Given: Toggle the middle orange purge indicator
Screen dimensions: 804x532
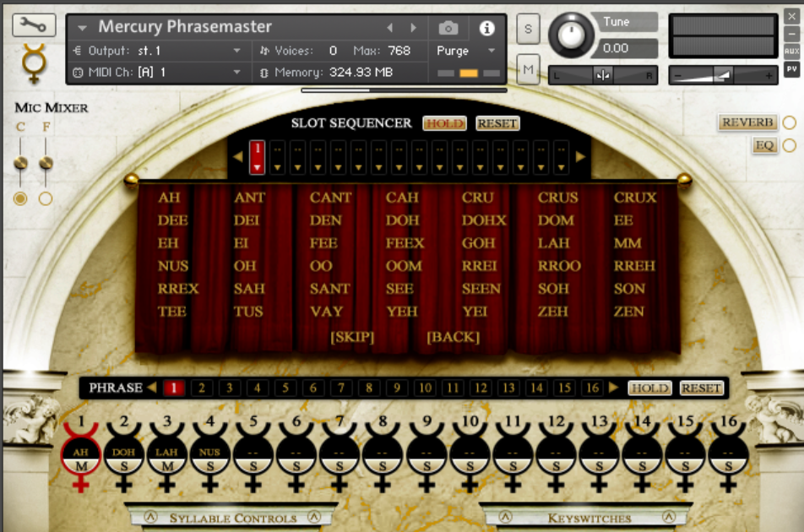Looking at the screenshot, I should (469, 73).
